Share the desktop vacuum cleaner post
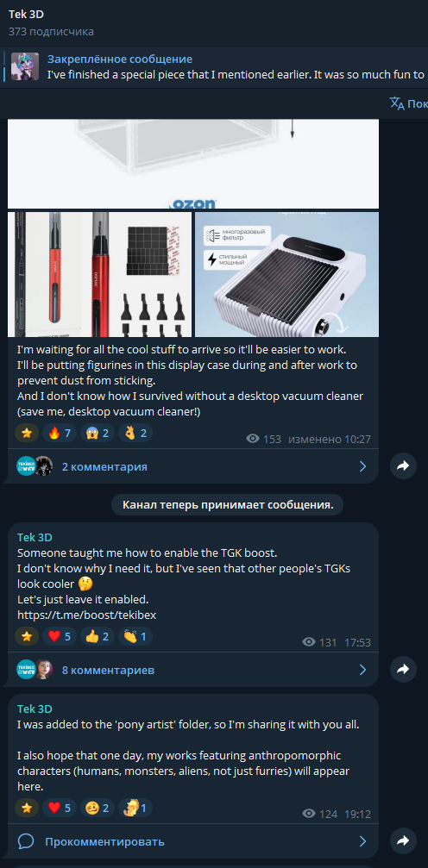Viewport: 428px width, 868px height. coord(403,466)
